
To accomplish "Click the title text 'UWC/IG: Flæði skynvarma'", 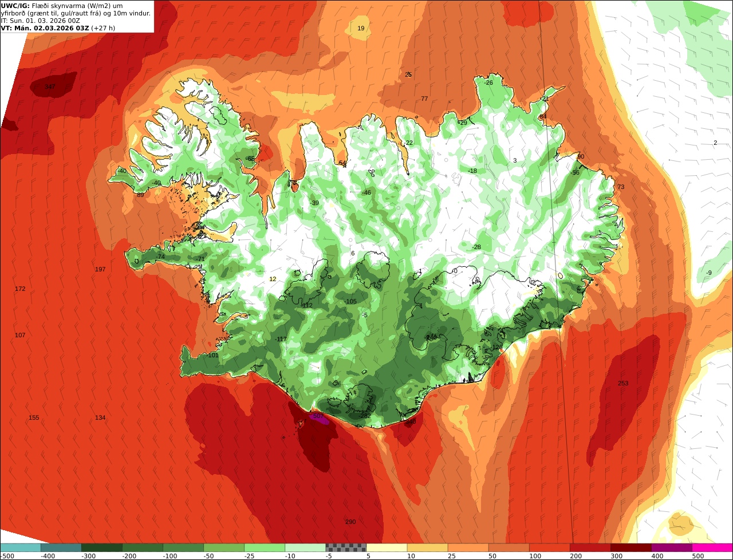I will (44, 6).
